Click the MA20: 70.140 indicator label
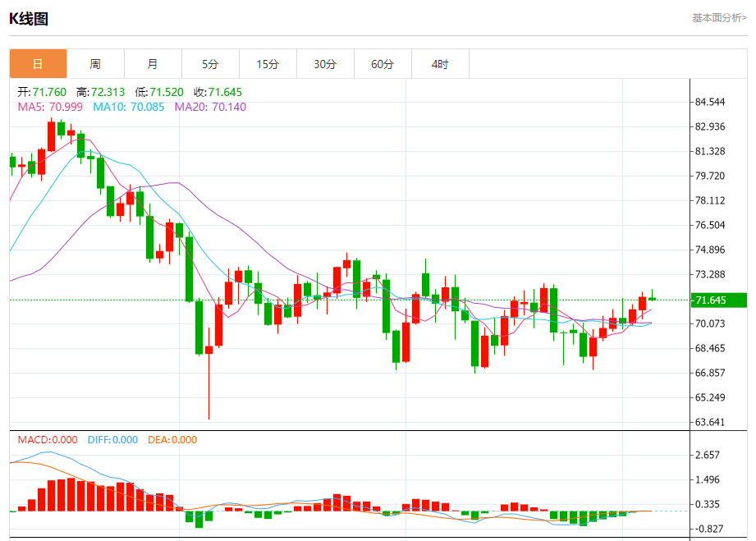This screenshot has height=541, width=756. click(x=210, y=107)
